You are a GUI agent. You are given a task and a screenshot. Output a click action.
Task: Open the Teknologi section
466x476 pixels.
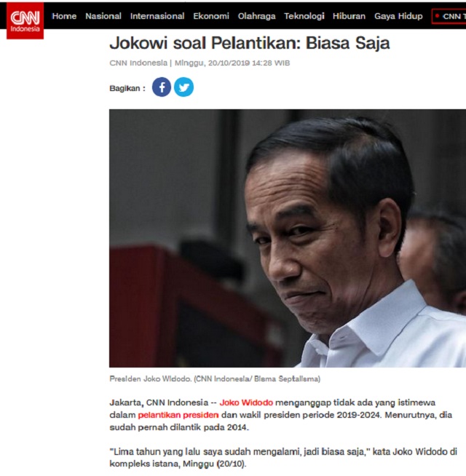click(x=304, y=16)
